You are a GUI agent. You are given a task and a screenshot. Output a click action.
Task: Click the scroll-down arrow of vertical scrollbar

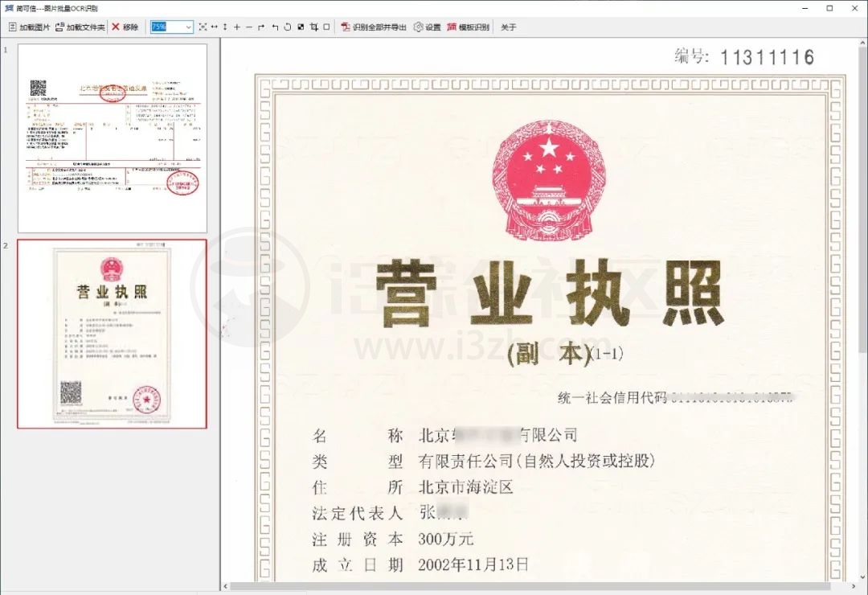tap(862, 577)
